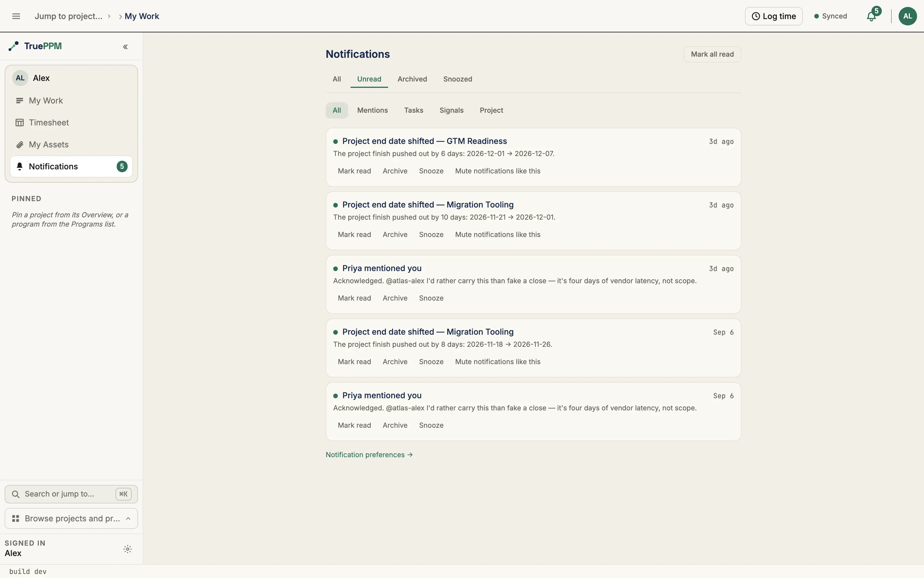924x578 pixels.
Task: Open My Work in sidebar
Action: [71, 101]
